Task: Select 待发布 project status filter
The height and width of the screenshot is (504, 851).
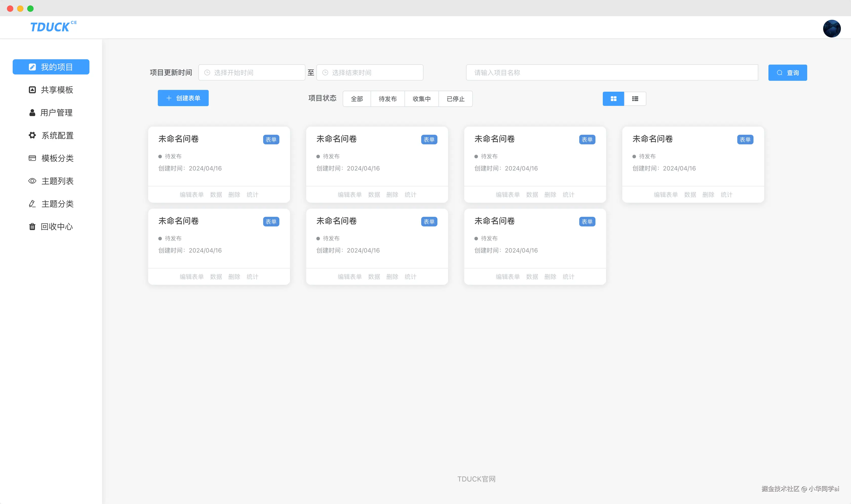Action: pyautogui.click(x=388, y=99)
